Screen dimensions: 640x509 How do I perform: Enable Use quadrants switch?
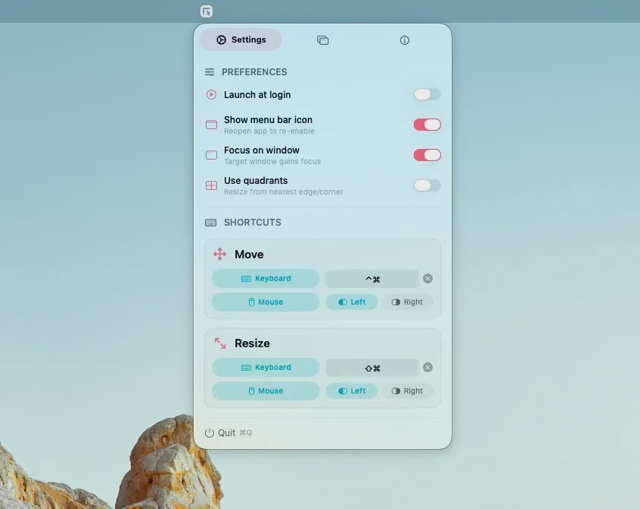point(427,185)
